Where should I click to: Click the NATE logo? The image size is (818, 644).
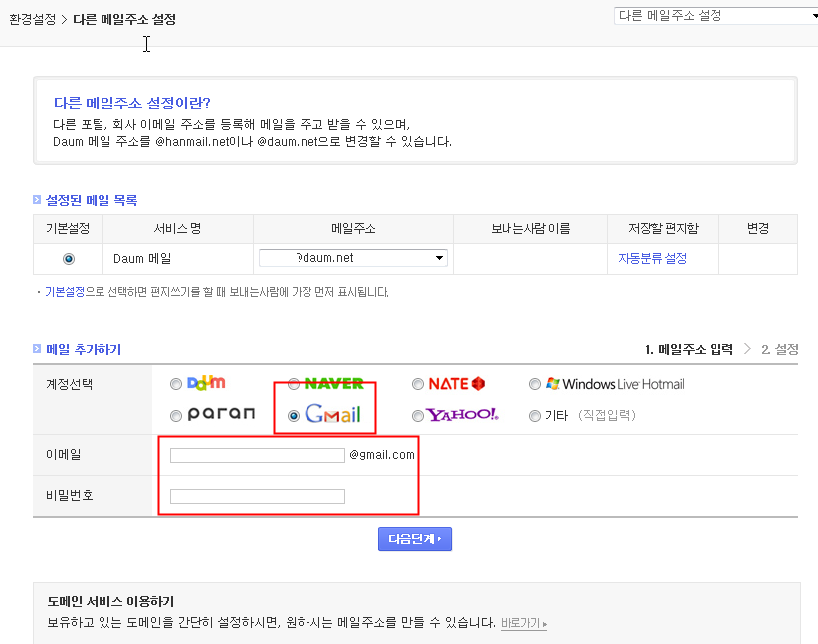click(457, 384)
